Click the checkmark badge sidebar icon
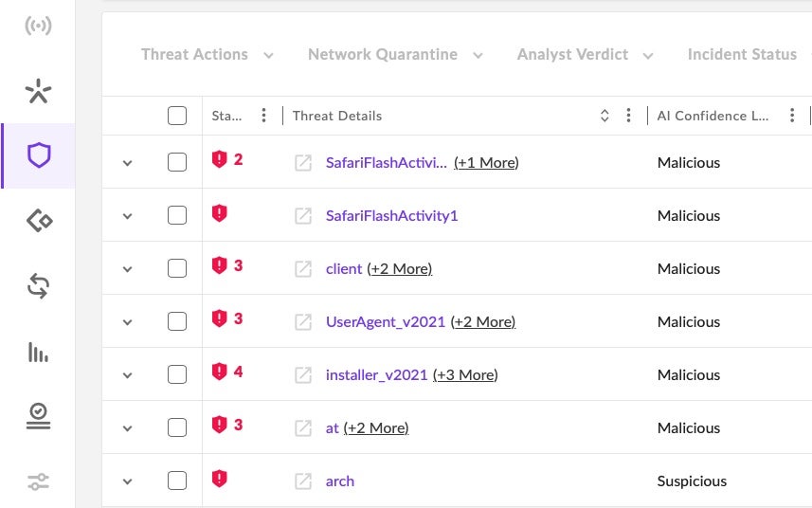This screenshot has height=508, width=812. (x=38, y=415)
